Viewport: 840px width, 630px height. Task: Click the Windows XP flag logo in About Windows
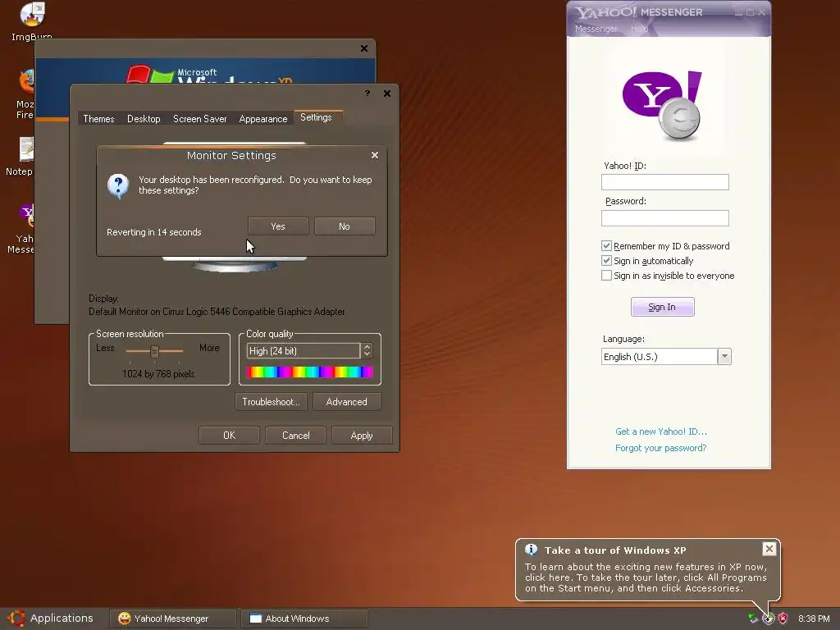tap(150, 75)
